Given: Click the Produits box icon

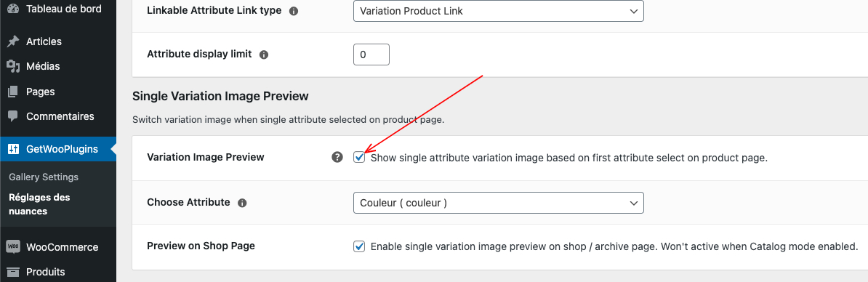Looking at the screenshot, I should tap(13, 272).
